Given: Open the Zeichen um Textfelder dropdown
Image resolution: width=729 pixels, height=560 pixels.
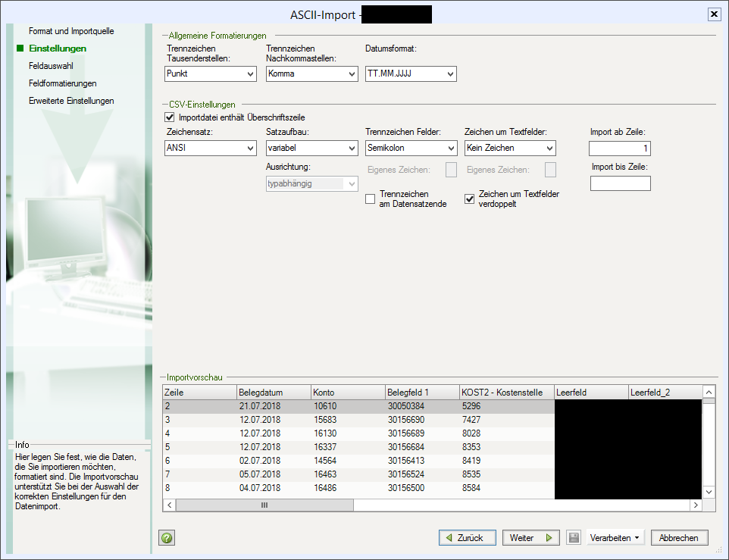Looking at the screenshot, I should [510, 148].
